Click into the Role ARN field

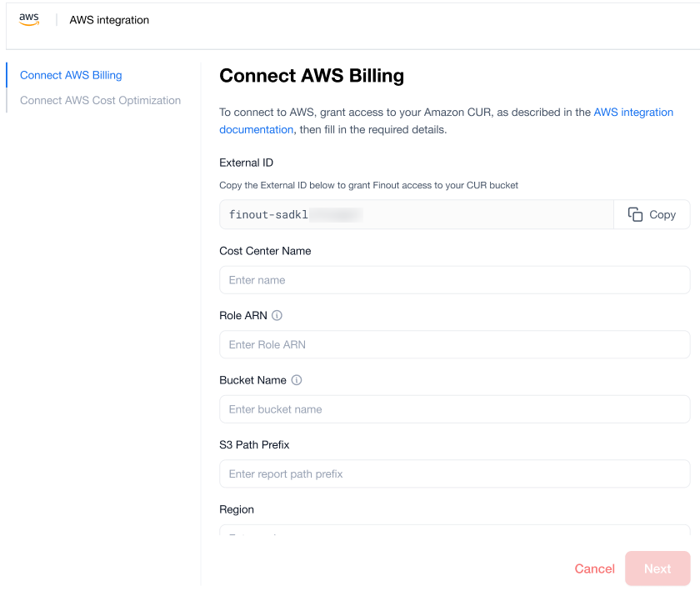click(x=454, y=344)
